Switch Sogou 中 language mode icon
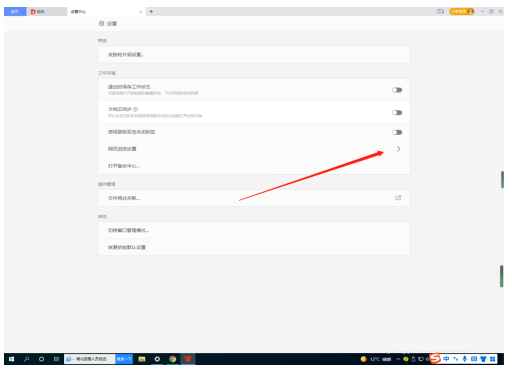The image size is (512, 373). click(x=446, y=359)
